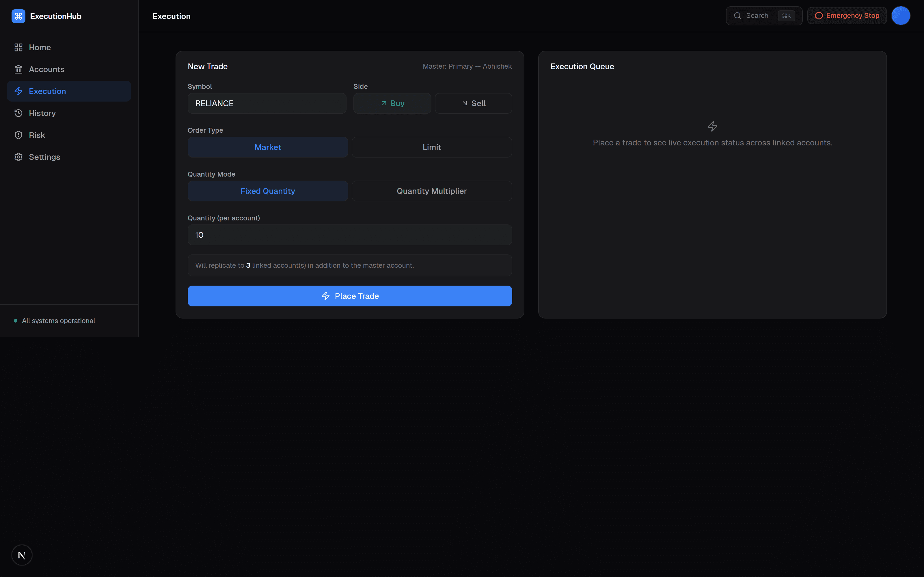Click the Accounts bank icon
The width and height of the screenshot is (924, 577).
point(18,69)
